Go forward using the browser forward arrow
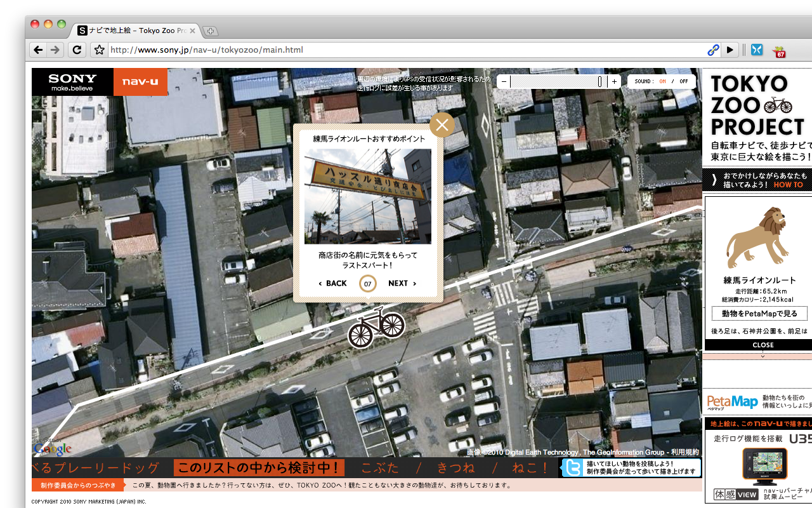 coord(55,50)
